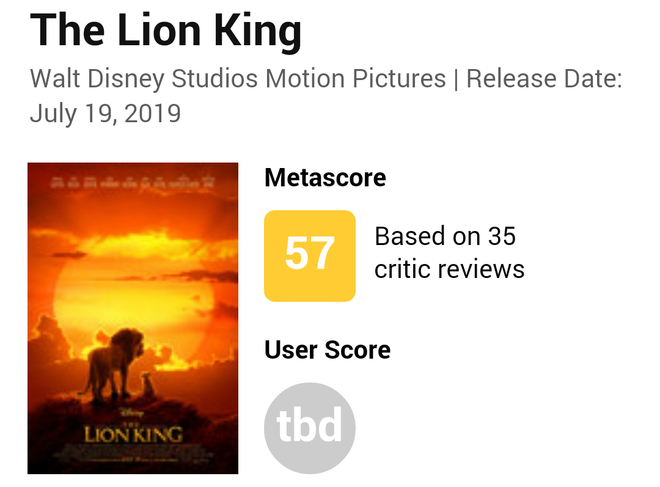Click the billing credits at poster bottom
The height and width of the screenshot is (487, 660).
pos(132,456)
